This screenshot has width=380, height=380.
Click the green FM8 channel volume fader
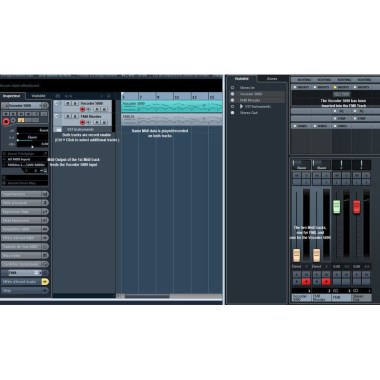click(x=337, y=207)
